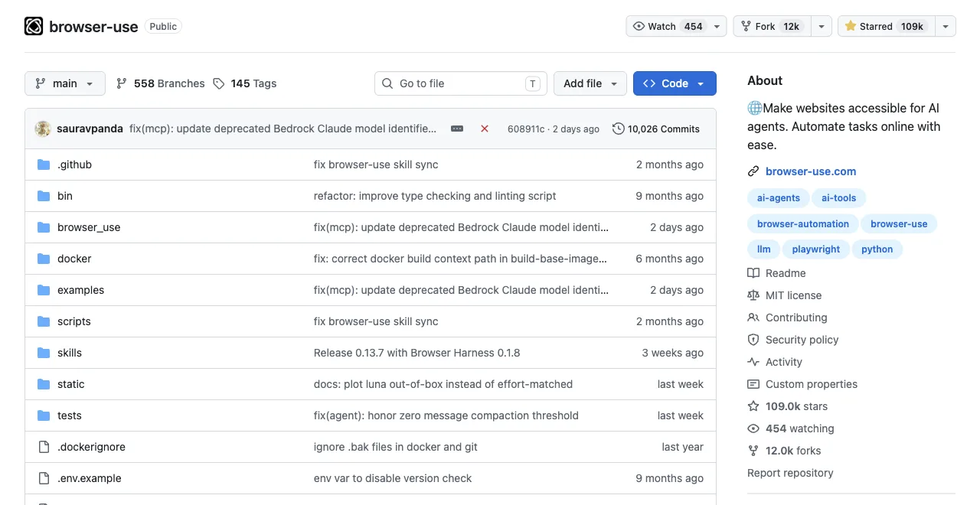The height and width of the screenshot is (505, 980).
Task: Click the .dockerignore file icon
Action: [44, 447]
